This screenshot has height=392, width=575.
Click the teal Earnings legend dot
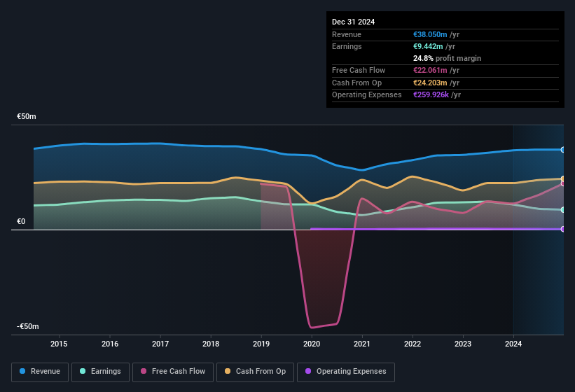[x=83, y=371]
